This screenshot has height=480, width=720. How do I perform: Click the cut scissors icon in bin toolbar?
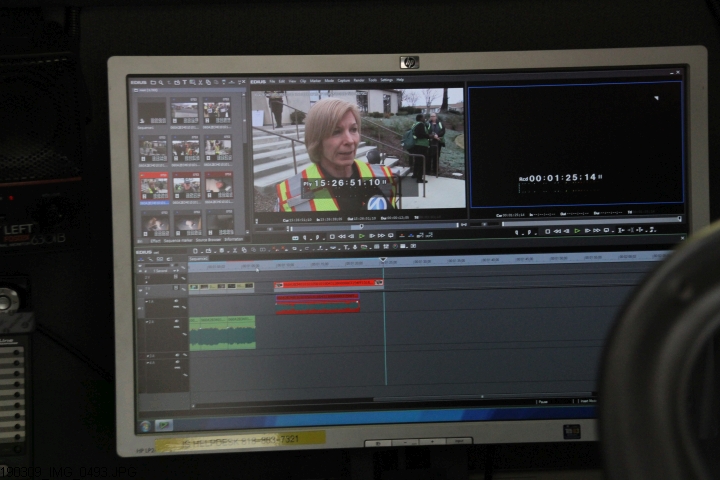[x=200, y=83]
